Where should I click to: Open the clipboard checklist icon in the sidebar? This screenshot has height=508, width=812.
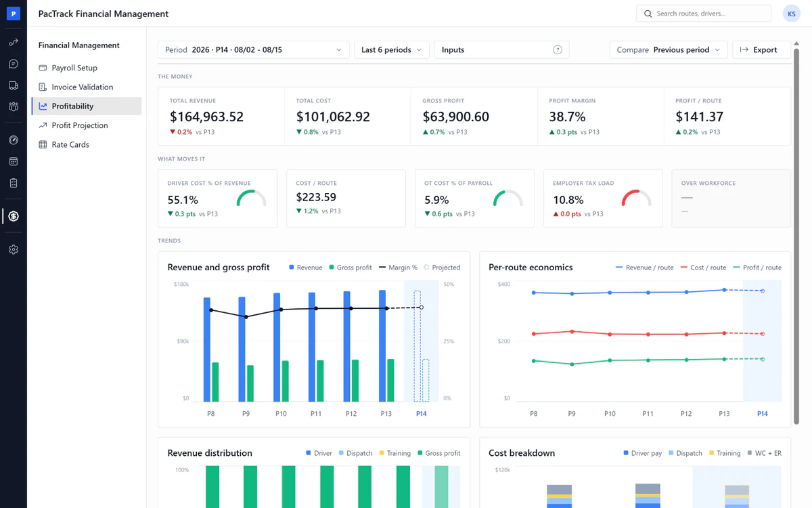pos(14,184)
